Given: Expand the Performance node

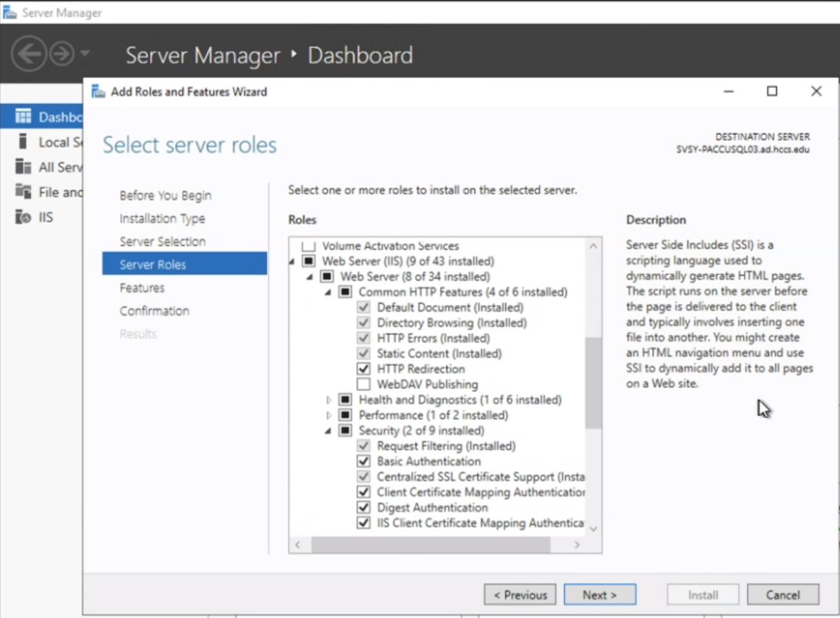Looking at the screenshot, I should coord(329,415).
